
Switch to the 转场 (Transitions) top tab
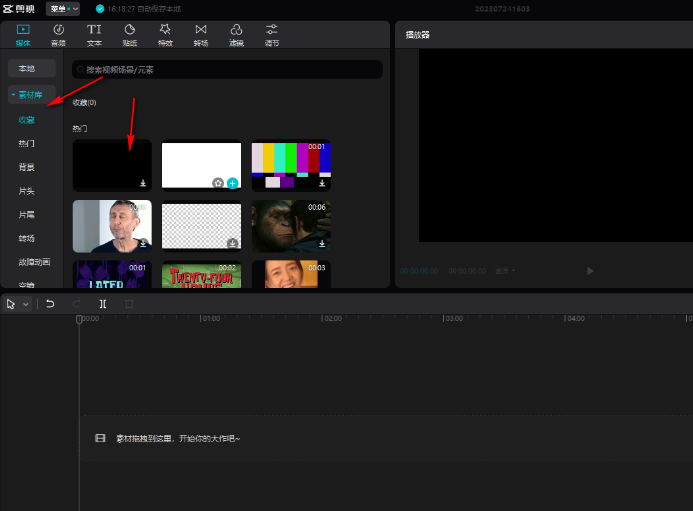[201, 35]
